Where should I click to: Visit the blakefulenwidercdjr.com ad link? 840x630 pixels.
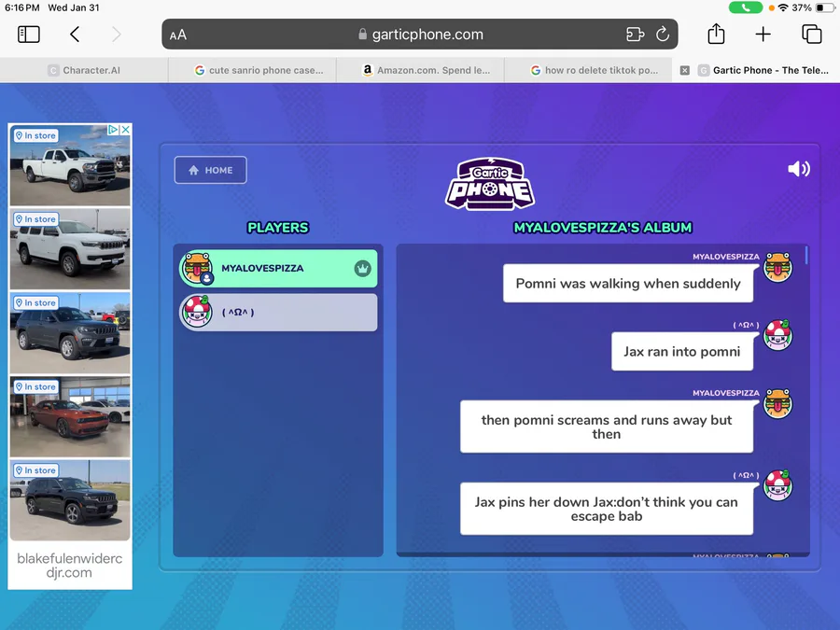click(x=70, y=566)
